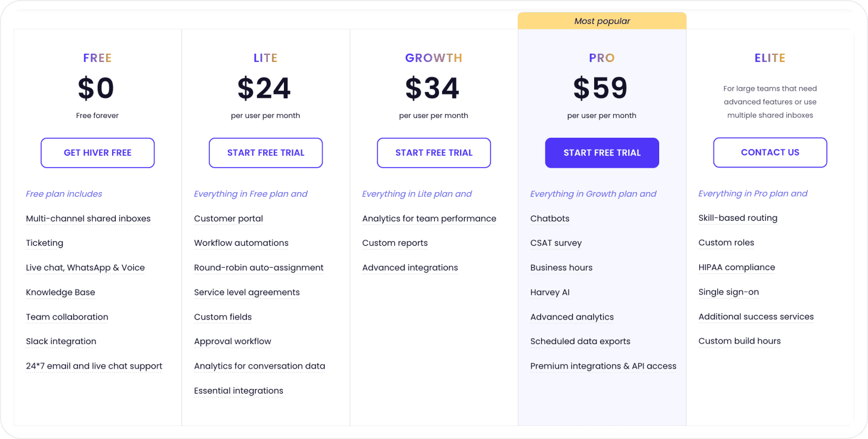Screen dimensions: 868x439
Task: Click the Harvey AI feature text
Action: point(550,292)
